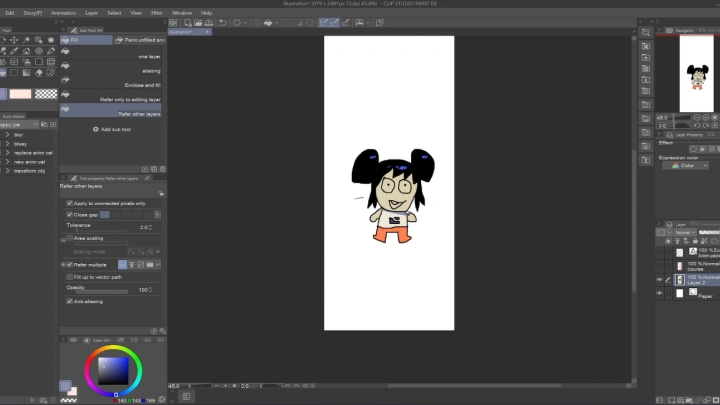Expand the blur auto action
Screen dimensions: 720x405
coord(7,135)
